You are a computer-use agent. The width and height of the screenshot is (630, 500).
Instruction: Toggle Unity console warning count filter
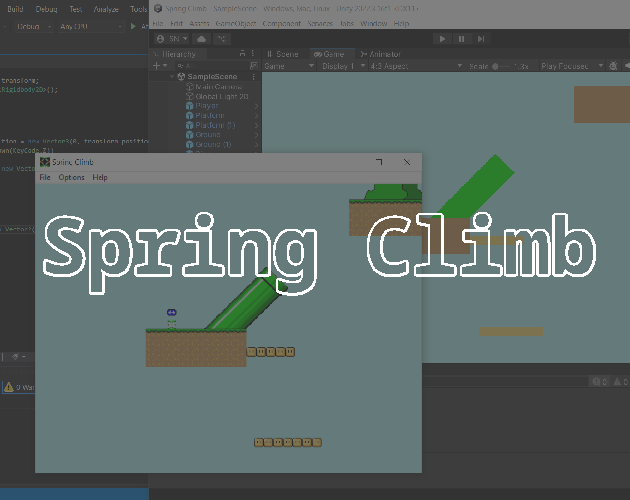tap(621, 381)
